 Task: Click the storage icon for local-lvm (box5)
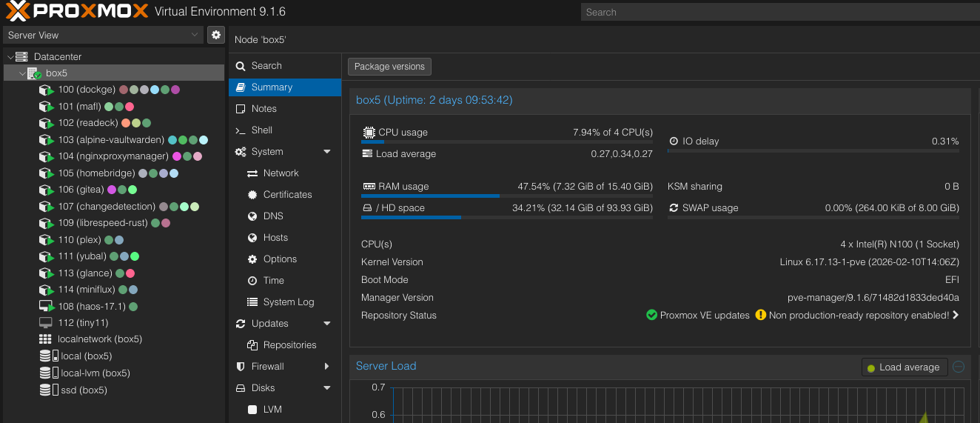(49, 373)
